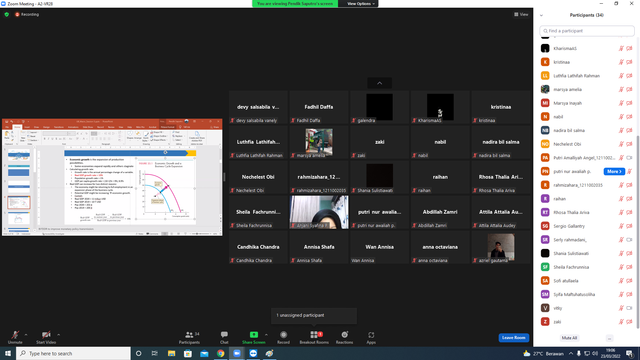Click the weather widget in taskbar
This screenshot has height=360, width=640.
[x=543, y=353]
